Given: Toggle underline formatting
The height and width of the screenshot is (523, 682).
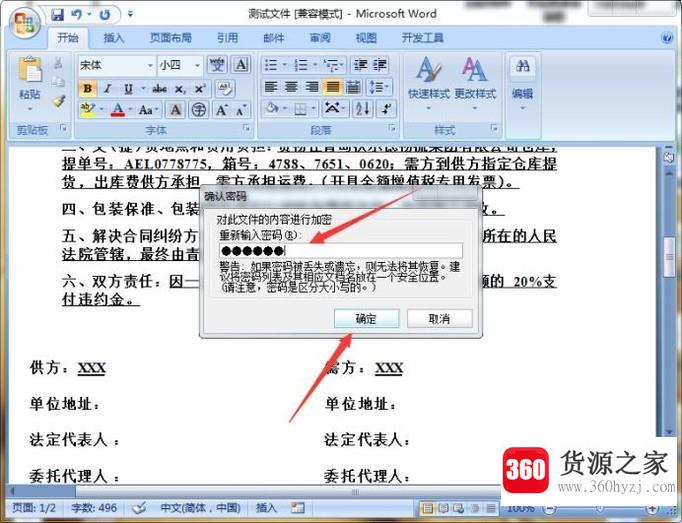Looking at the screenshot, I should [128, 89].
